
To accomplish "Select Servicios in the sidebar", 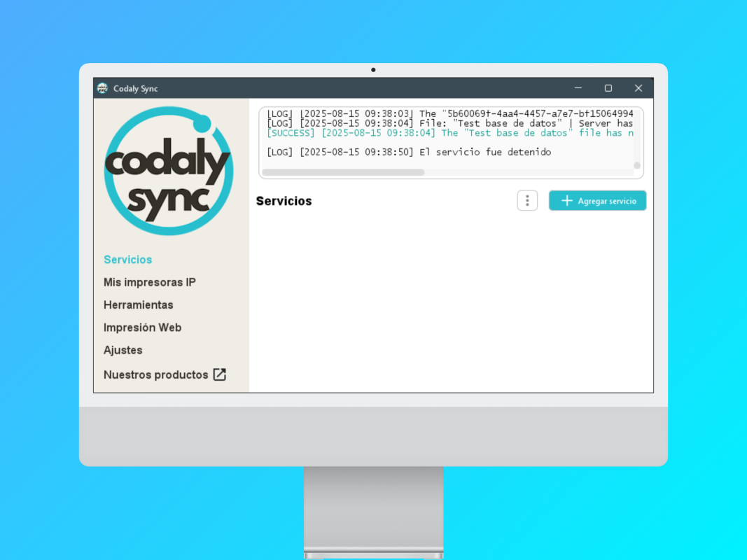I will pyautogui.click(x=127, y=260).
